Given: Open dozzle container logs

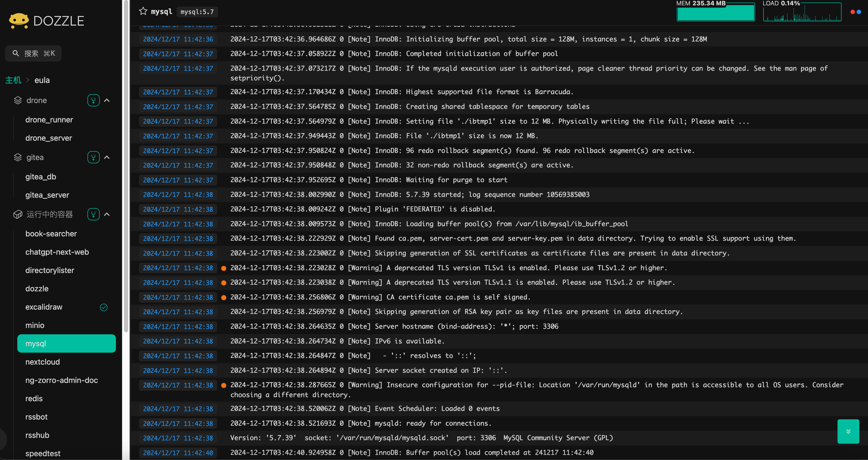Looking at the screenshot, I should (x=37, y=289).
